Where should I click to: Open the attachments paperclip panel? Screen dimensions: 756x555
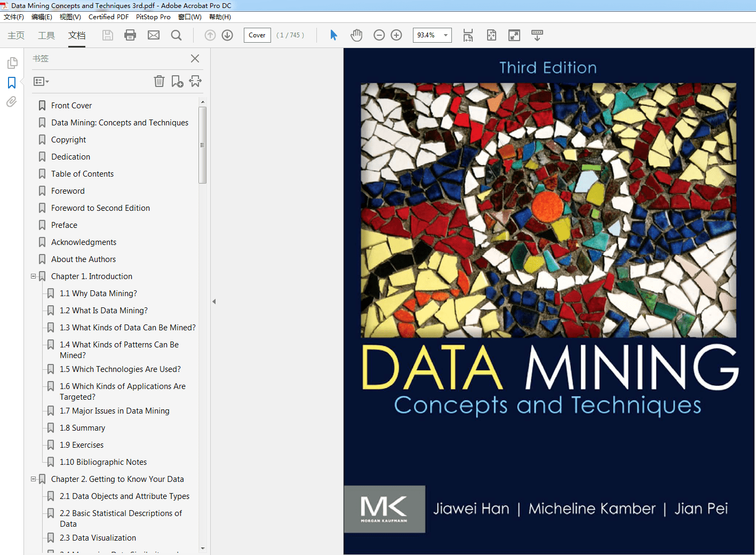pos(11,102)
